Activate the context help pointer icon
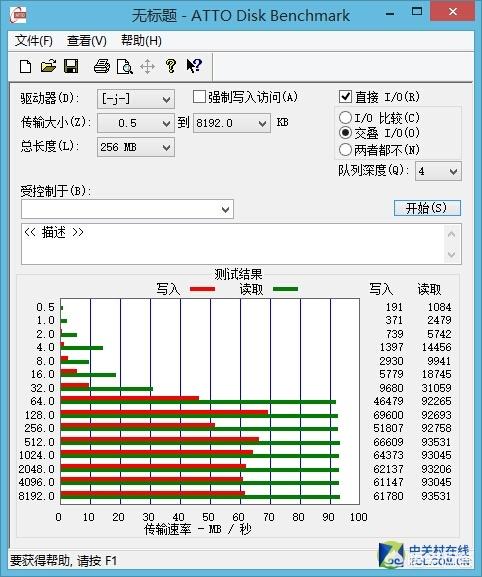 [x=194, y=66]
